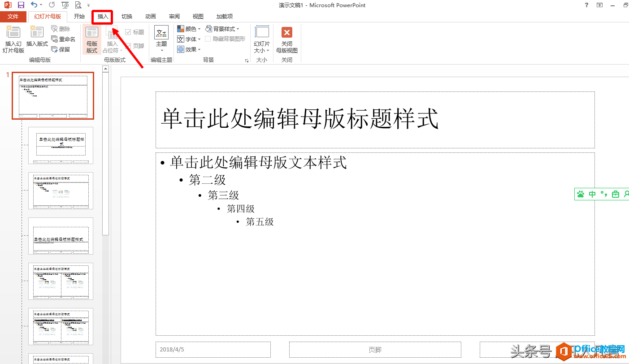
Task: Open the Background Styles dropdown
Action: tap(223, 28)
